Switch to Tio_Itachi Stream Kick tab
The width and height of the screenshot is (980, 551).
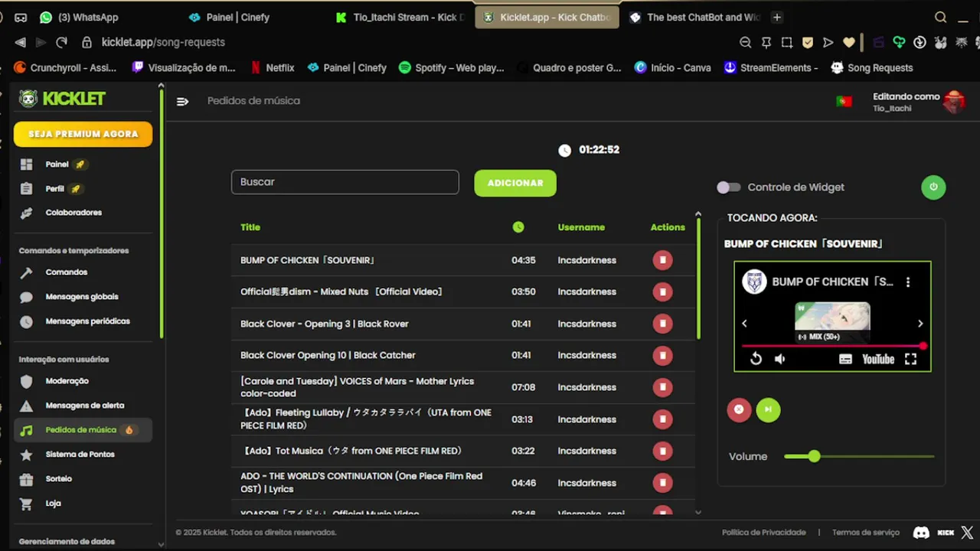coord(400,17)
